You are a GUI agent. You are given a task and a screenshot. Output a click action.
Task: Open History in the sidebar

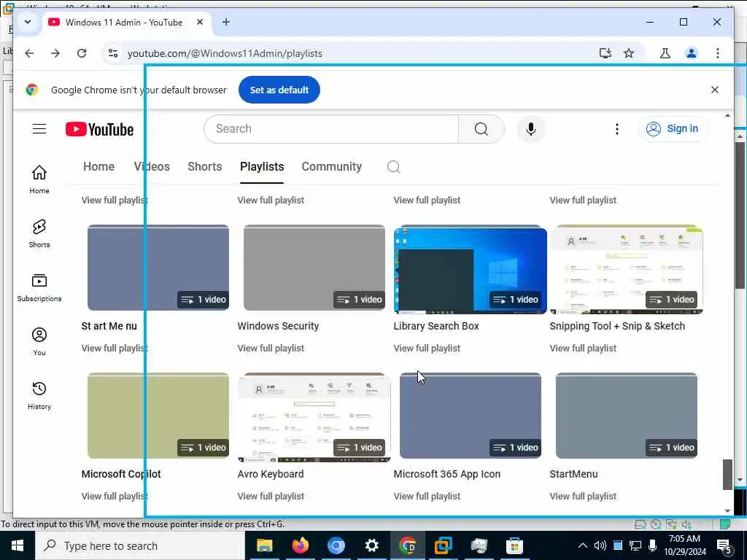[x=39, y=396]
